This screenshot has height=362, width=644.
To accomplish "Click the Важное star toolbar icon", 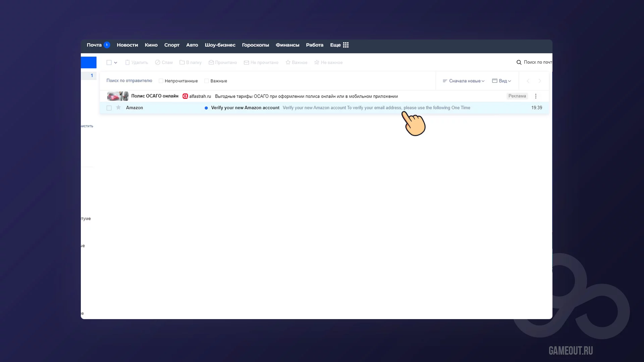I will pyautogui.click(x=288, y=62).
